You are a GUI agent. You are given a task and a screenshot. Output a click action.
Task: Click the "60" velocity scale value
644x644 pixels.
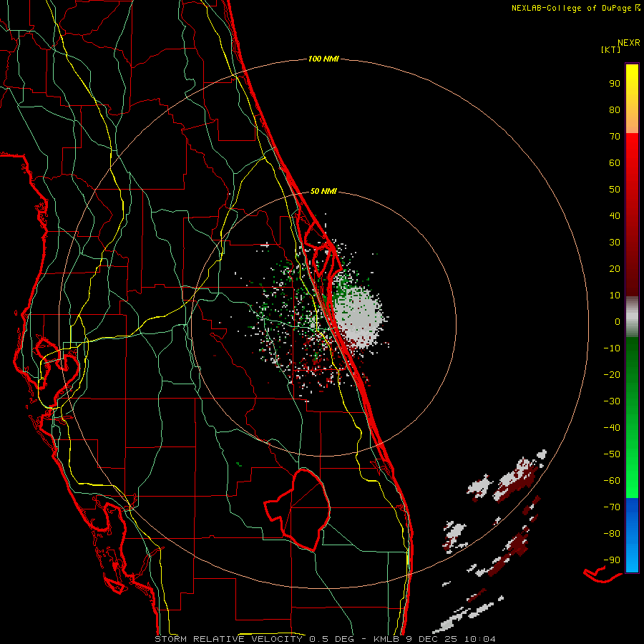click(615, 162)
